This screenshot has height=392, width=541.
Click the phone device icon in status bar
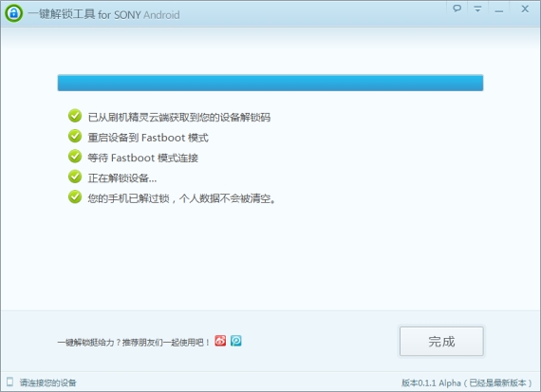point(10,382)
